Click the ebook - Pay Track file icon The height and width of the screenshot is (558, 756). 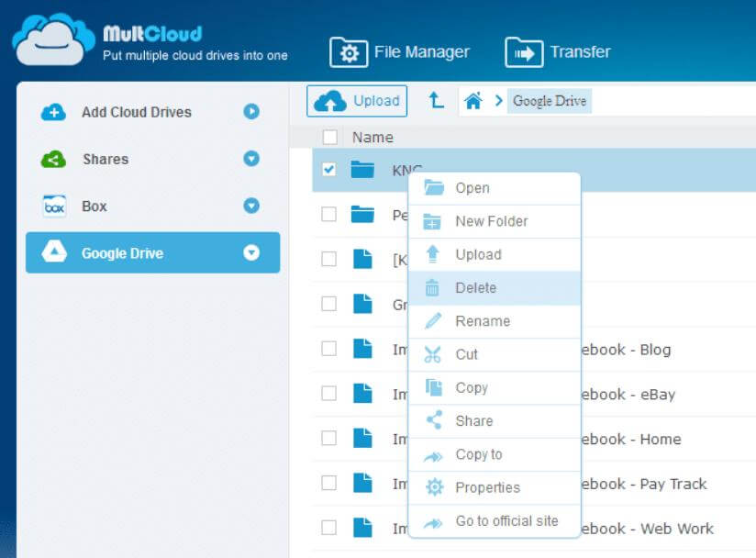(x=362, y=483)
